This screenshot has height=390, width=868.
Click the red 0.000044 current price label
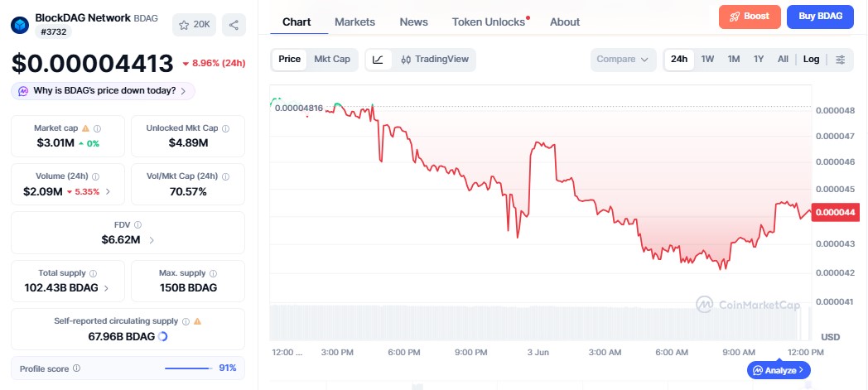coord(834,213)
